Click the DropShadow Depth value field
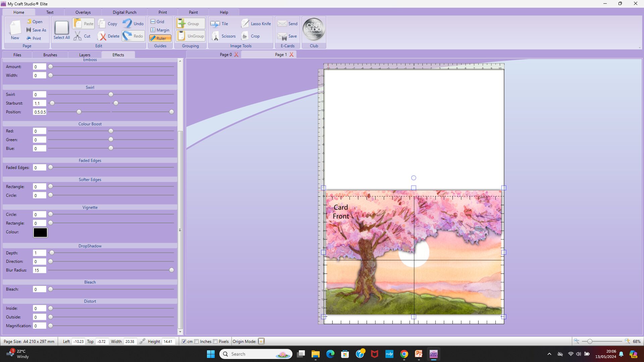Screen dimensions: 644x362 click(39, 253)
